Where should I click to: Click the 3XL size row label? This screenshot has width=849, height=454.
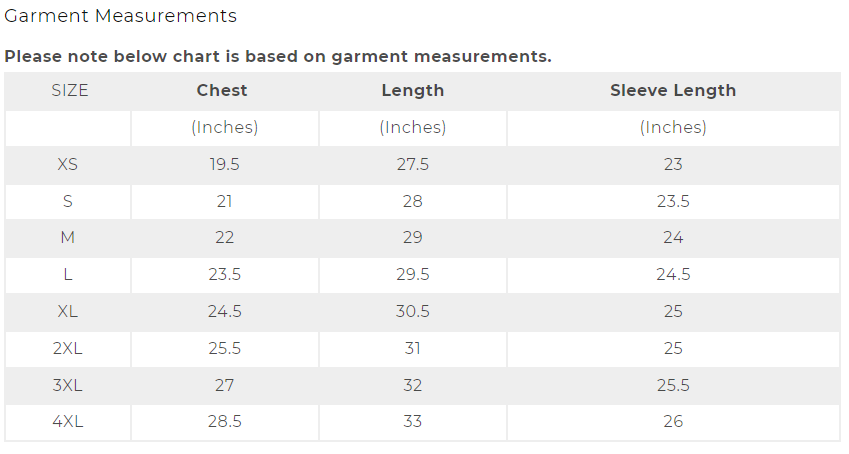click(68, 385)
